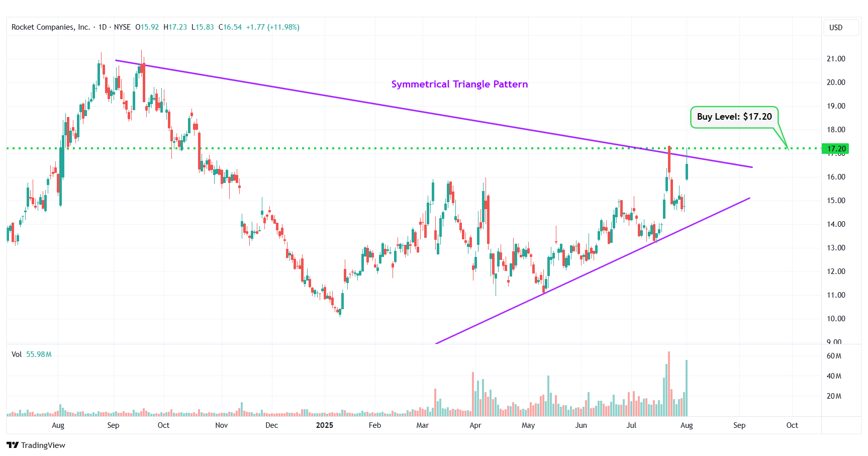This screenshot has height=456, width=868.
Task: Click the high value H17.23
Action: click(175, 27)
